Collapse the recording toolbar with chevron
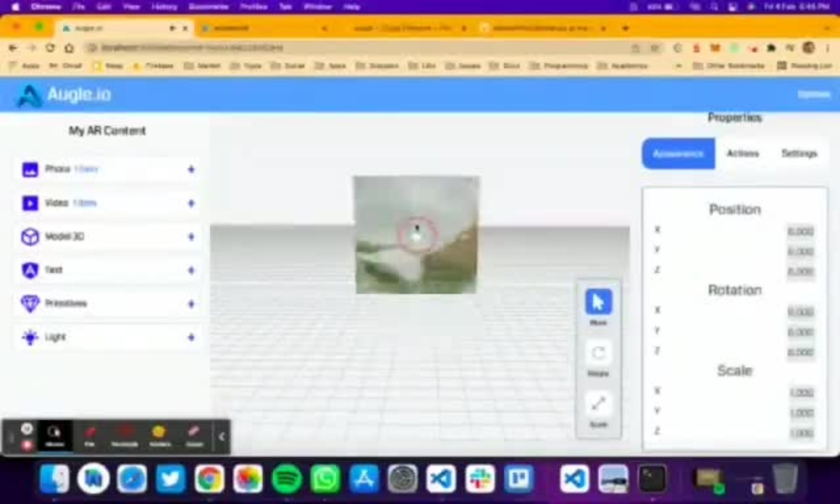This screenshot has height=504, width=840. (x=222, y=437)
